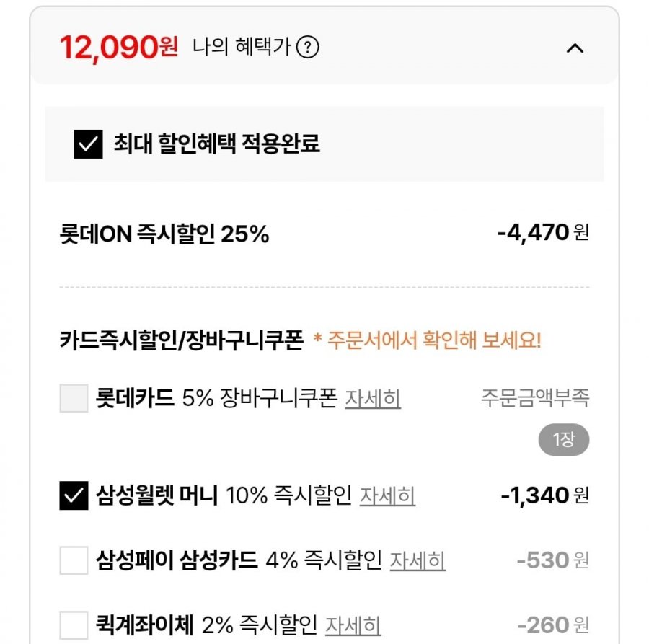649x644 pixels.
Task: Click the orange 주문서에서 확인해 보세요 notice
Action: tap(427, 340)
